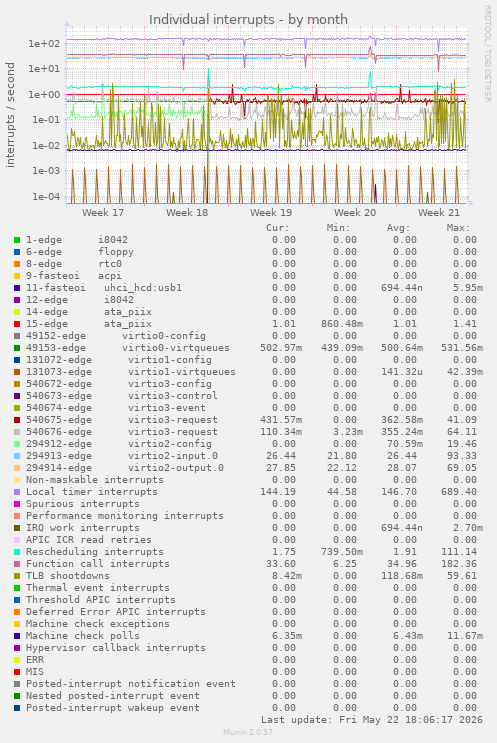The width and height of the screenshot is (497, 743).
Task: Click the pink Function call interrupts swatch
Action: [17, 564]
